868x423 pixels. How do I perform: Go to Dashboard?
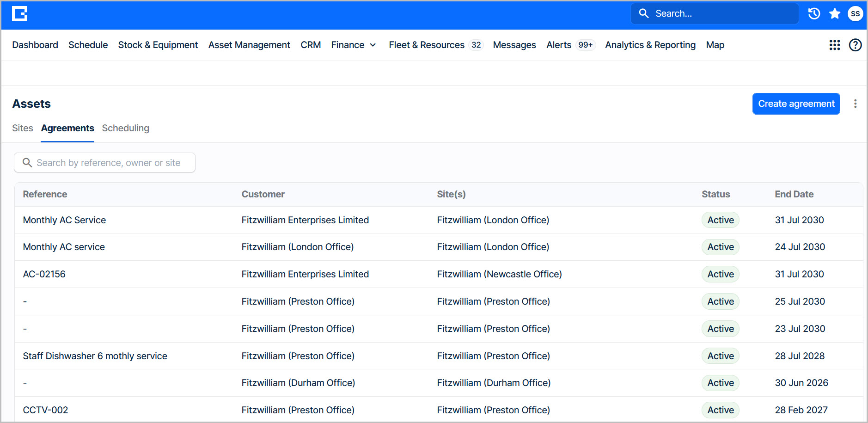(x=35, y=45)
